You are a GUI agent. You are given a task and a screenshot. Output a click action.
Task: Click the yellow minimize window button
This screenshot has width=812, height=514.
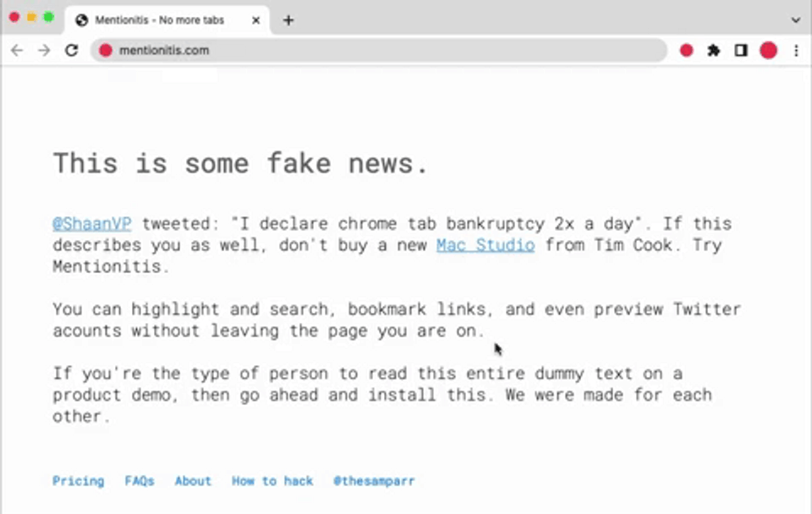[x=31, y=18]
